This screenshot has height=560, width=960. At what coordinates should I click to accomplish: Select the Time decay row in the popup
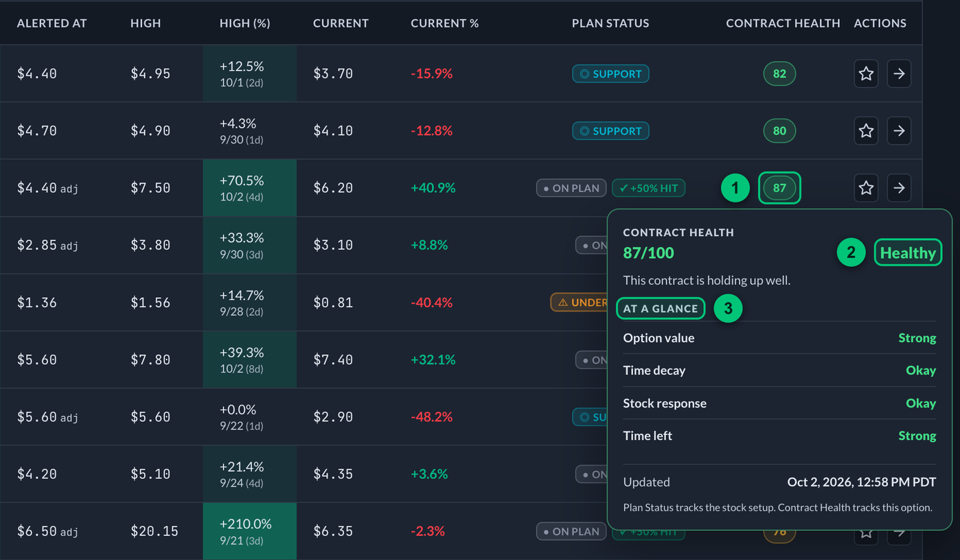[779, 371]
